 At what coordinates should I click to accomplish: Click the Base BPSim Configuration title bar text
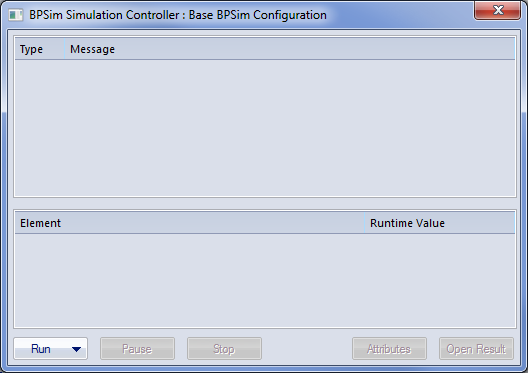point(258,15)
